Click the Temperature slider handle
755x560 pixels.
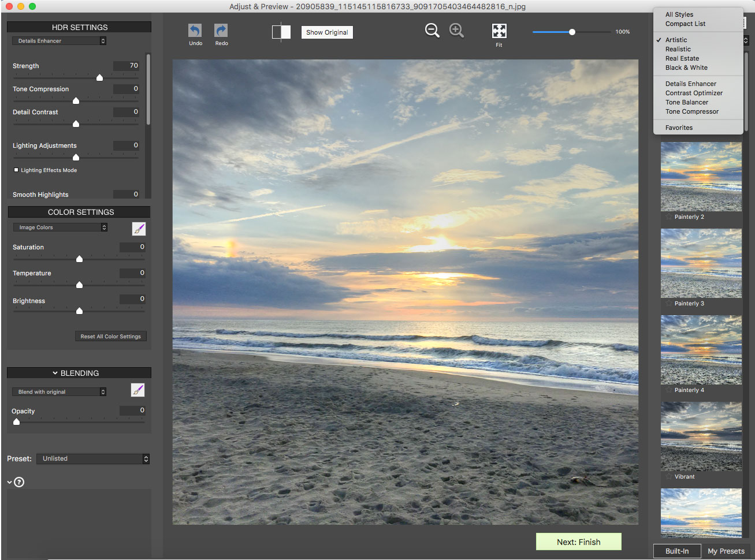click(x=79, y=285)
